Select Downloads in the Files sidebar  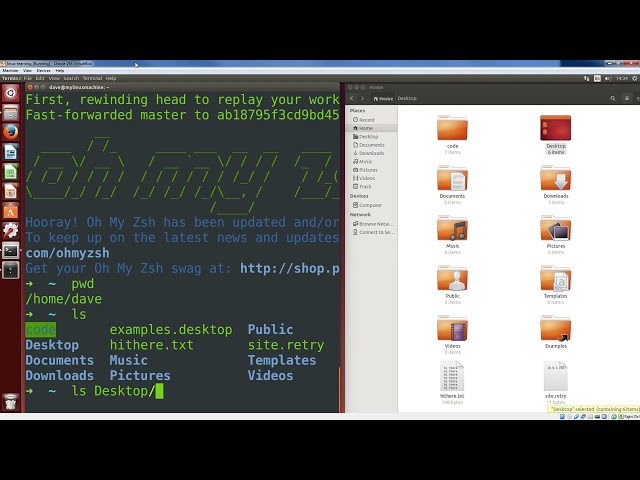[371, 153]
